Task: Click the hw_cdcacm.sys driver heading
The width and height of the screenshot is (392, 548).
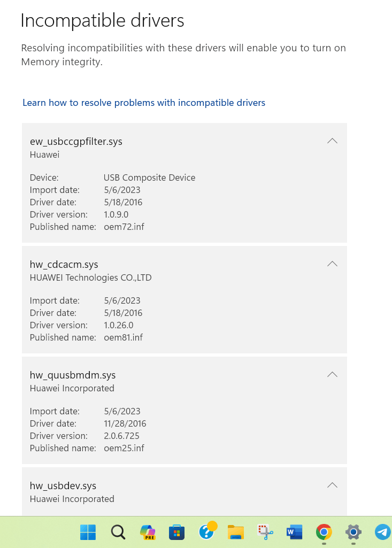Action: [64, 265]
